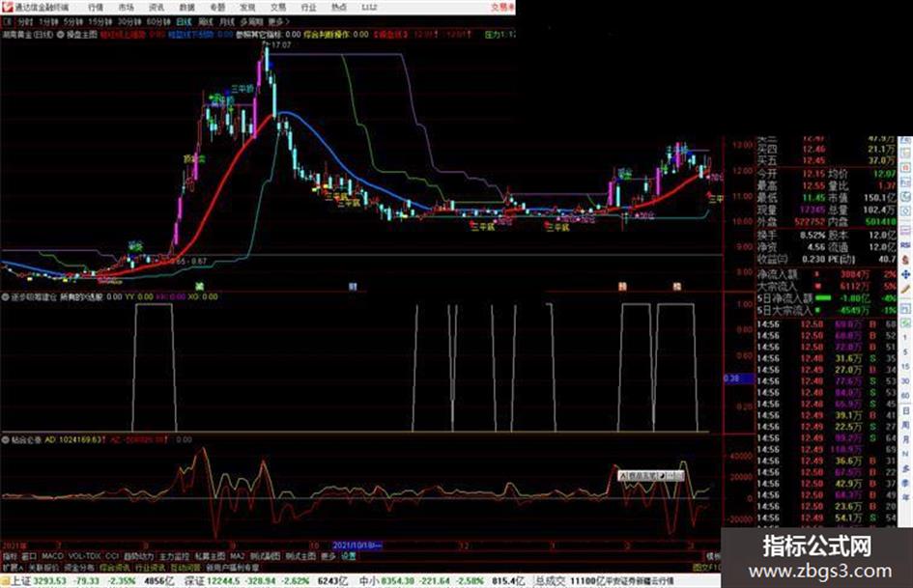This screenshot has height=588, width=913.
Task: Select the MACD indicator tab
Action: click(x=52, y=556)
